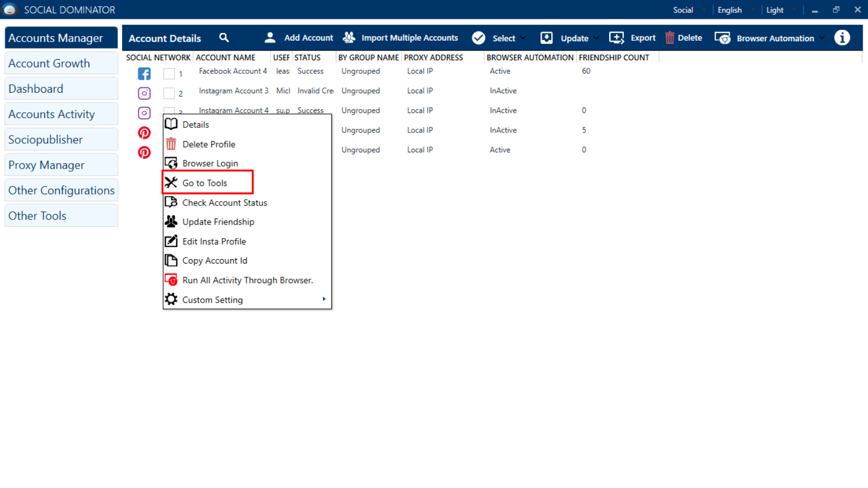Open Dashboard in the sidebar
The width and height of the screenshot is (868, 488).
[x=61, y=88]
